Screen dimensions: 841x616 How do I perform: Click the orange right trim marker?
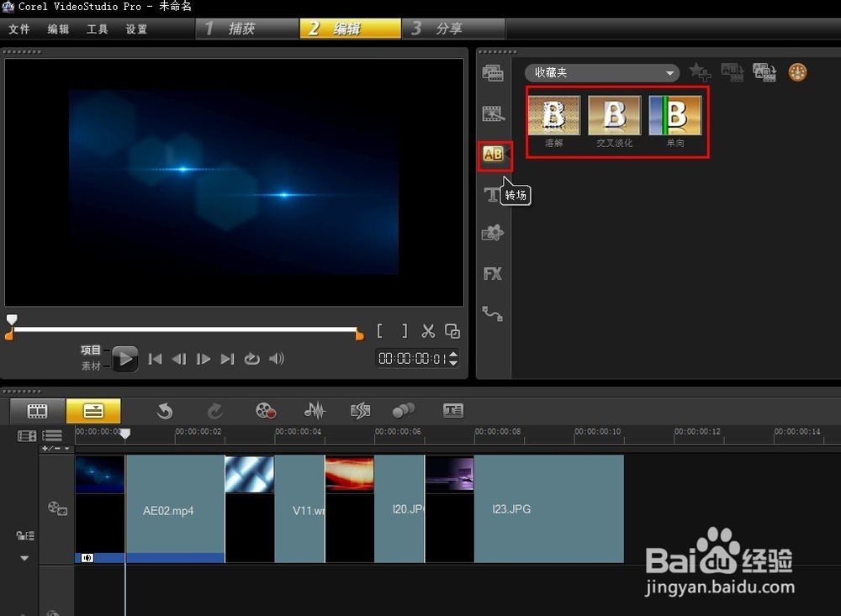pyautogui.click(x=359, y=335)
